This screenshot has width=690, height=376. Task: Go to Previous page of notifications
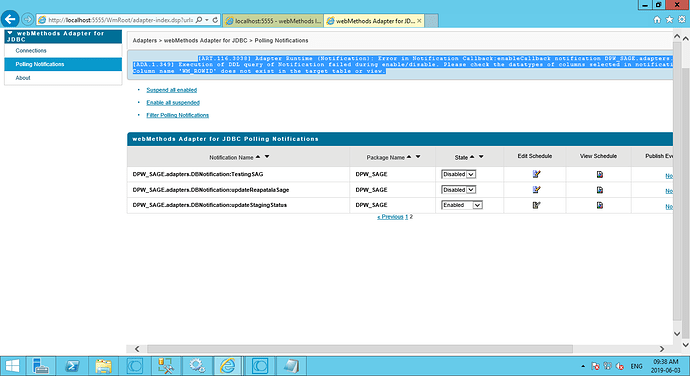pos(390,217)
